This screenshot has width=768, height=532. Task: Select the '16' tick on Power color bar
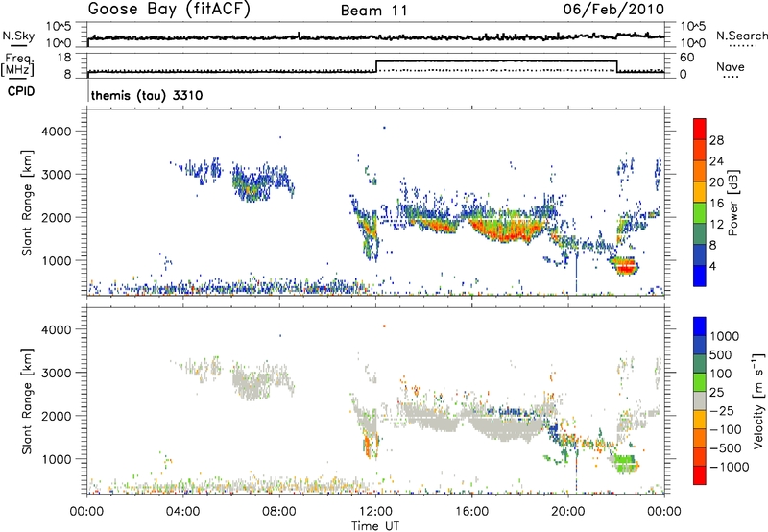[716, 204]
